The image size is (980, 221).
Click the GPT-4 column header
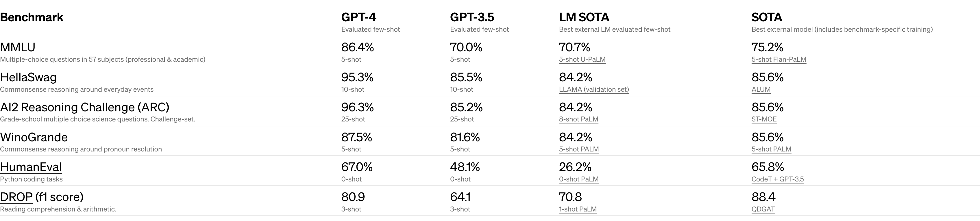click(359, 18)
